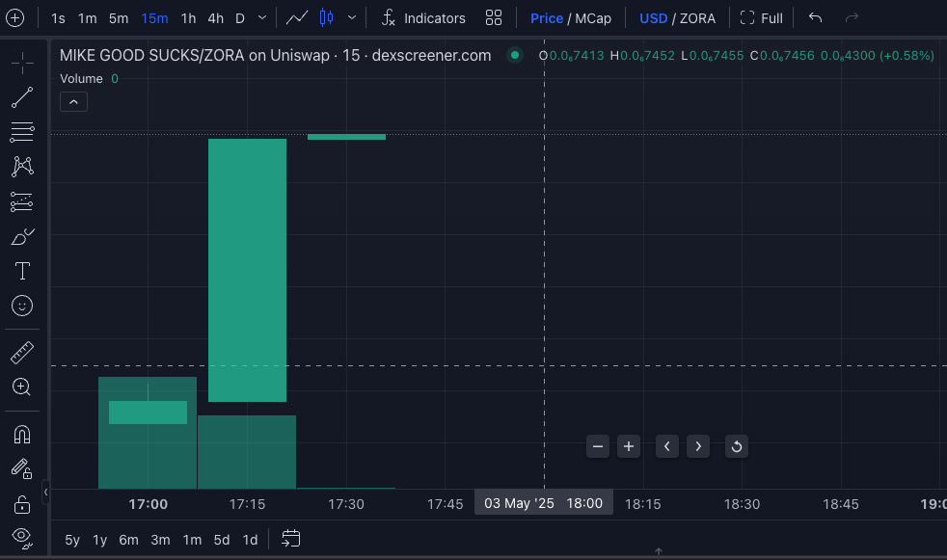Open the emoji icons tool
Image resolution: width=947 pixels, height=560 pixels.
[22, 306]
